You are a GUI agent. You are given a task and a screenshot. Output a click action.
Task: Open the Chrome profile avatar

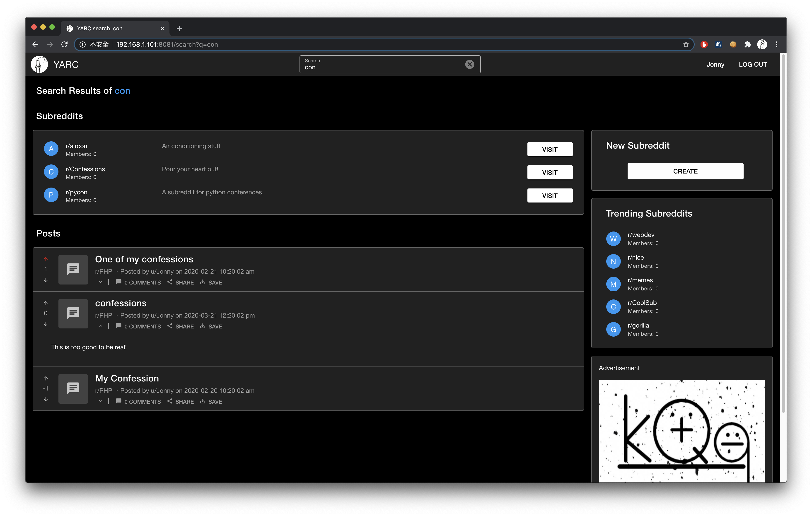point(762,44)
